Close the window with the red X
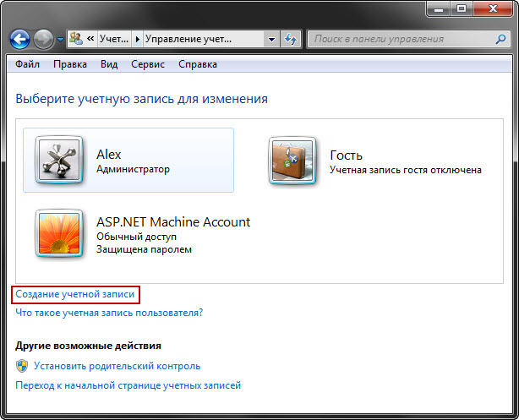 (x=493, y=9)
